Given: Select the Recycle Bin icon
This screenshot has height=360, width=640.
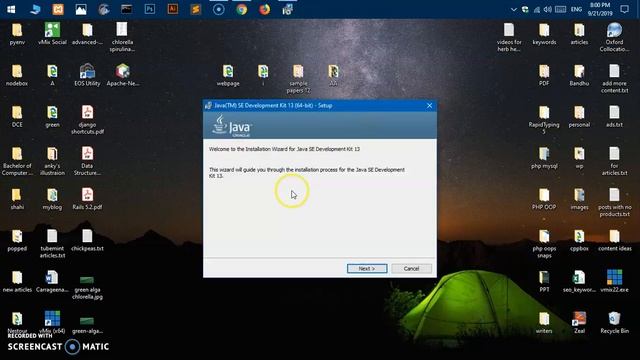Looking at the screenshot, I should click(614, 322).
